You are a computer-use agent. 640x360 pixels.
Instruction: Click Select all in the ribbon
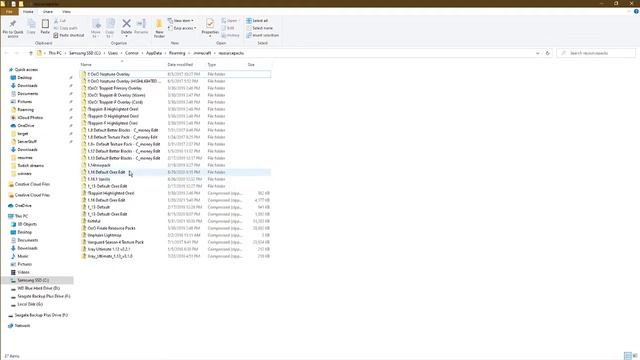pyautogui.click(x=257, y=20)
